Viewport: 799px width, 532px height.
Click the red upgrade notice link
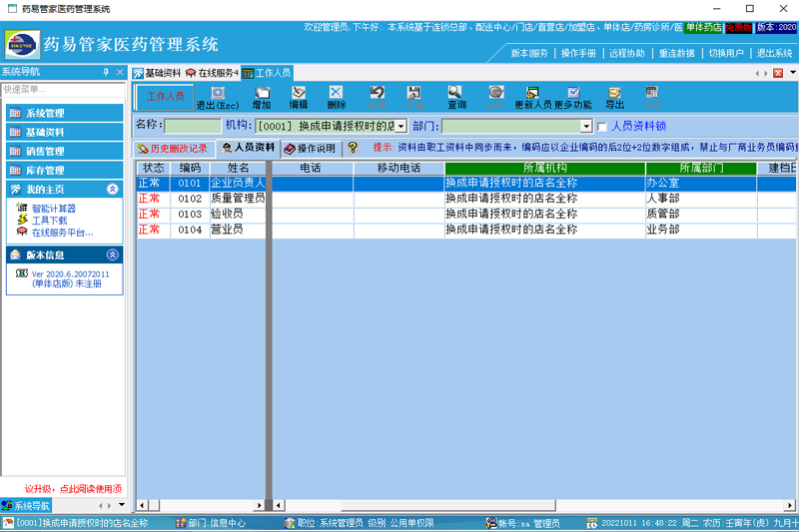[73, 489]
